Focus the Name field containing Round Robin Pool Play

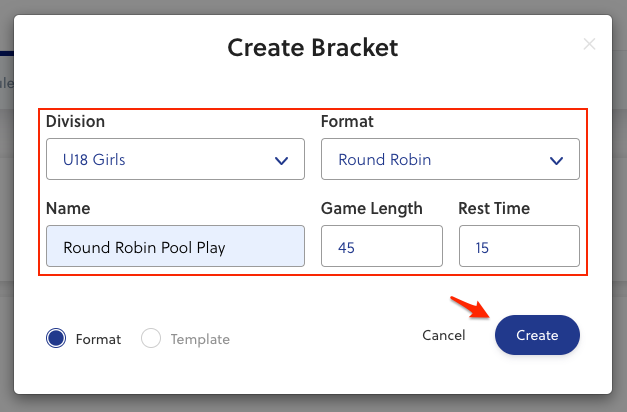coord(175,246)
